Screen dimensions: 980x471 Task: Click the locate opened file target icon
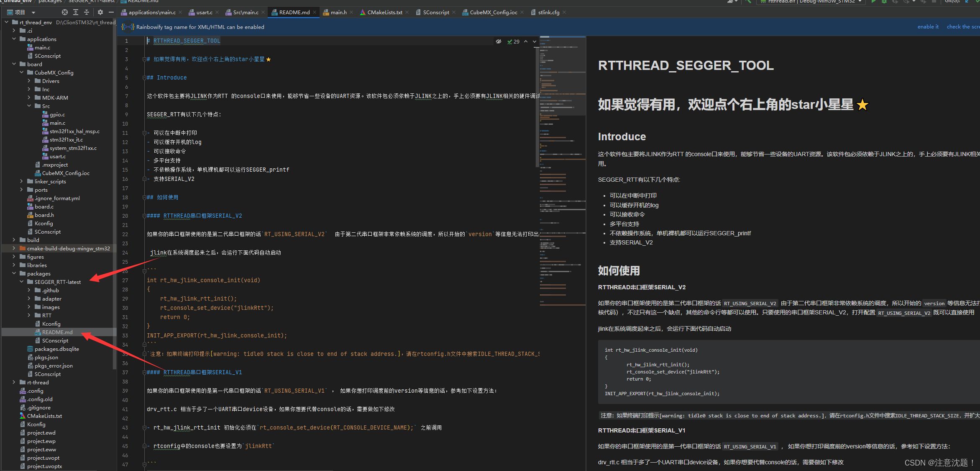tap(64, 12)
